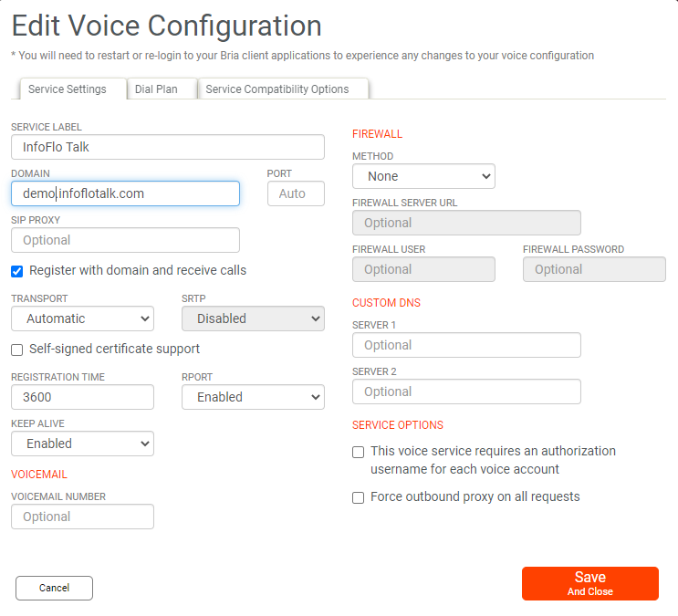Select the Service Settings tab
The width and height of the screenshot is (678, 616).
(68, 89)
